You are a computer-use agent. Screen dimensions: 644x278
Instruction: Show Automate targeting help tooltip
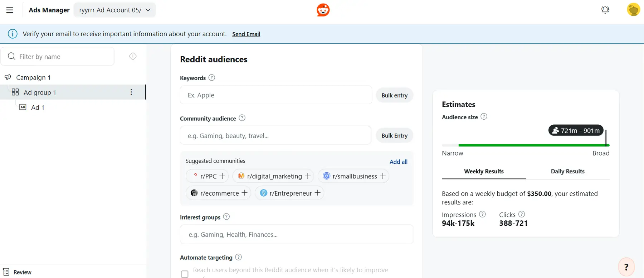pos(239,257)
